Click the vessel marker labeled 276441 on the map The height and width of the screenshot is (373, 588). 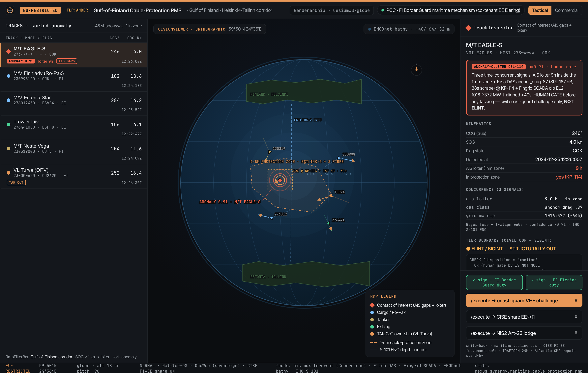coord(328,223)
